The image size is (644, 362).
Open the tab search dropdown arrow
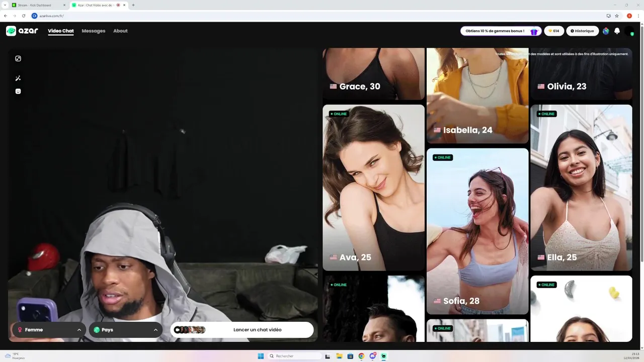(5, 5)
